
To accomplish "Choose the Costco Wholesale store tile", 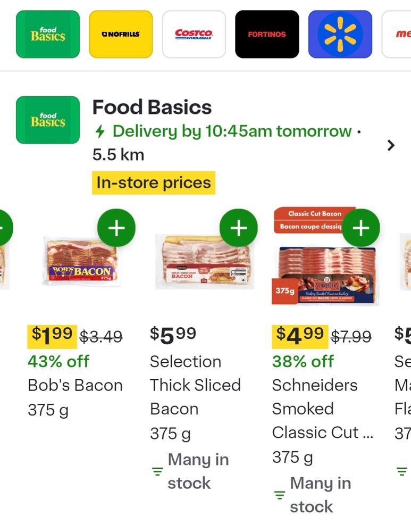I will 194,34.
